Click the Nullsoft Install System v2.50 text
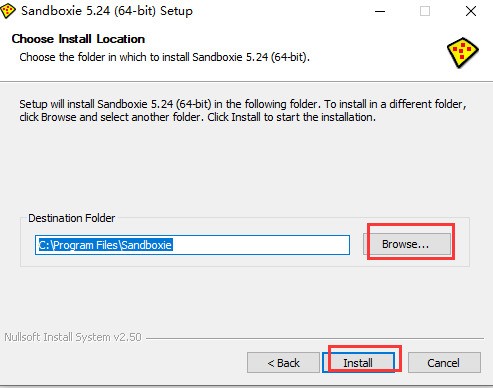The height and width of the screenshot is (388, 493). coord(73,337)
